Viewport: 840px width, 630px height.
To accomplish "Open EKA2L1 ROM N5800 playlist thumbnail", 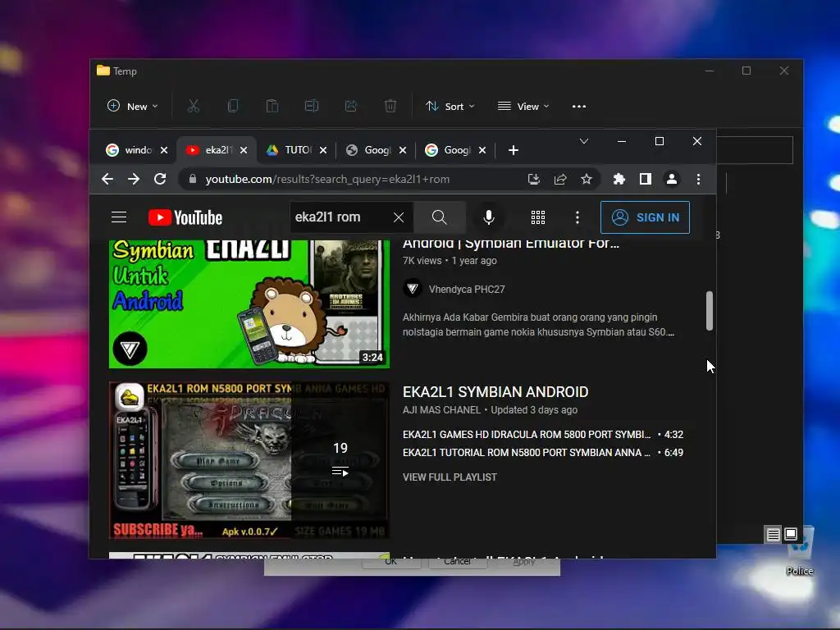I will coord(249,460).
